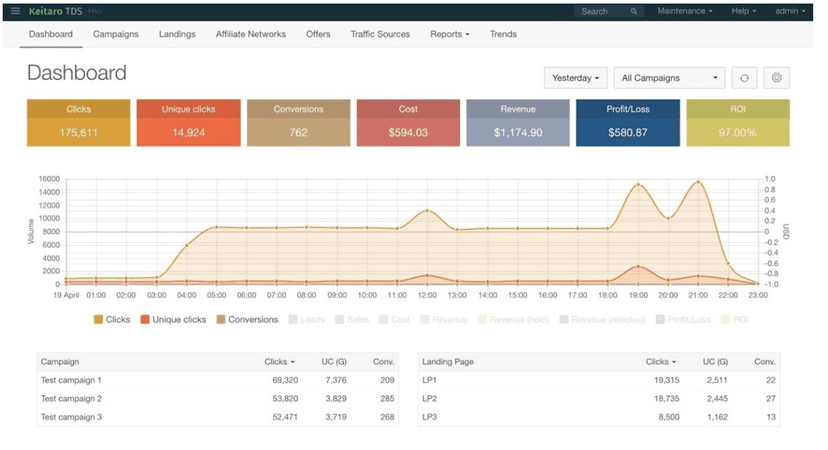This screenshot has width=828, height=450.
Task: Enable the Leads series in legend
Action: tap(306, 320)
